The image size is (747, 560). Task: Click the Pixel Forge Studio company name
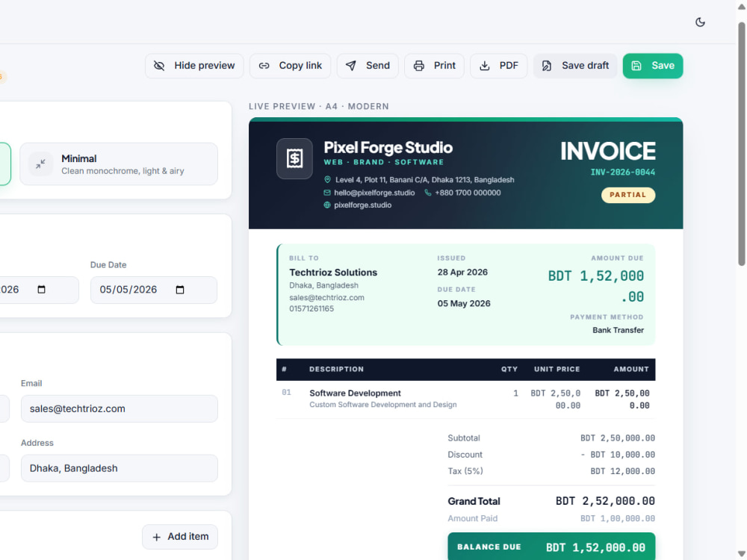(x=388, y=148)
